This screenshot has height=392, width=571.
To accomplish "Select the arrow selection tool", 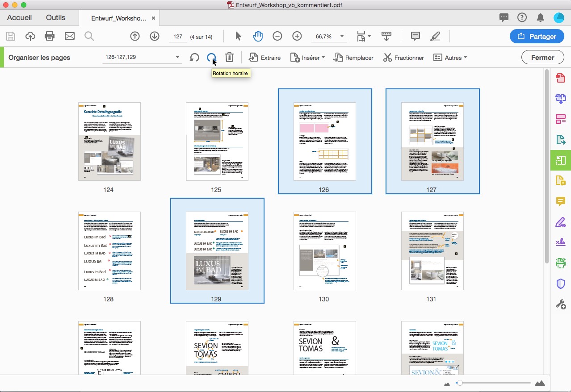I will (x=238, y=37).
